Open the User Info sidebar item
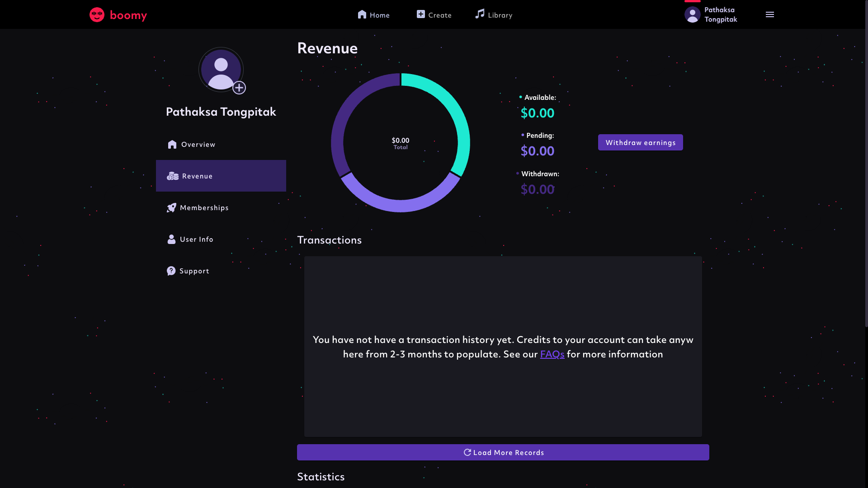868x488 pixels. pos(196,239)
